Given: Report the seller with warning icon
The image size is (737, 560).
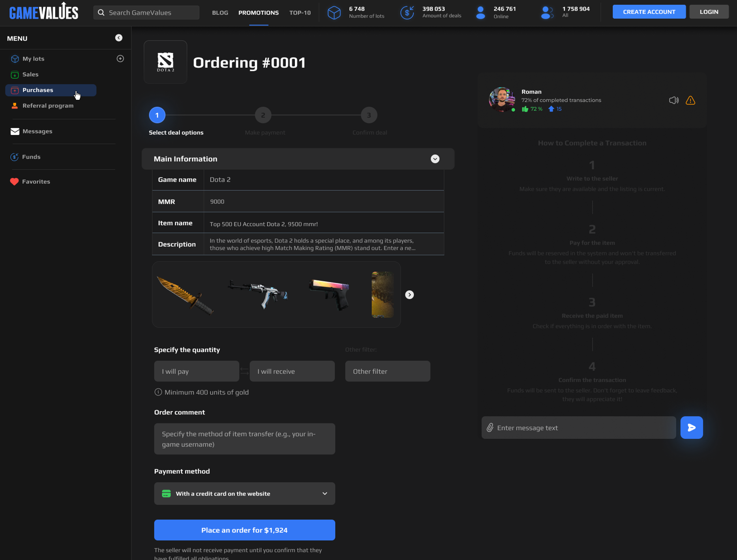Looking at the screenshot, I should [x=690, y=100].
